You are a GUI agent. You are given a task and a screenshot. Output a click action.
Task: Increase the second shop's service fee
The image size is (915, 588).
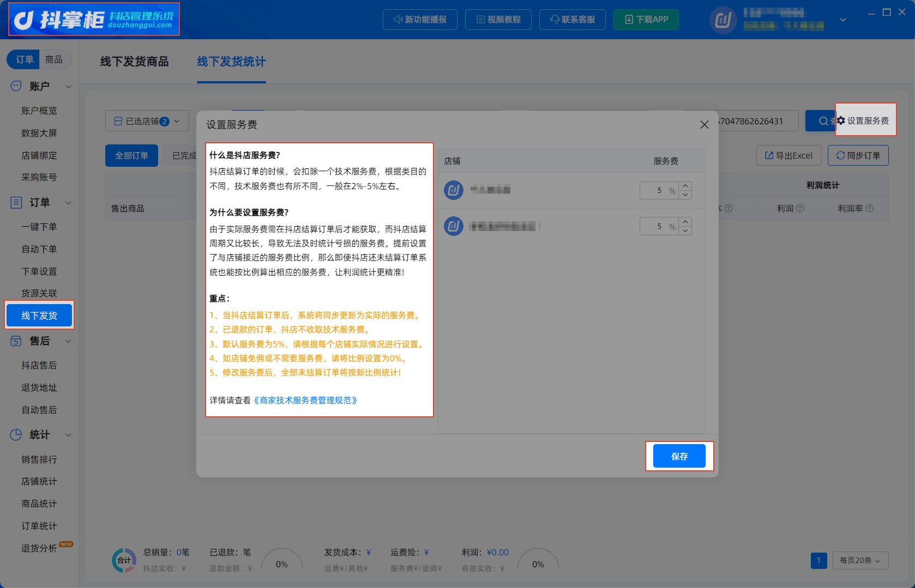(685, 222)
